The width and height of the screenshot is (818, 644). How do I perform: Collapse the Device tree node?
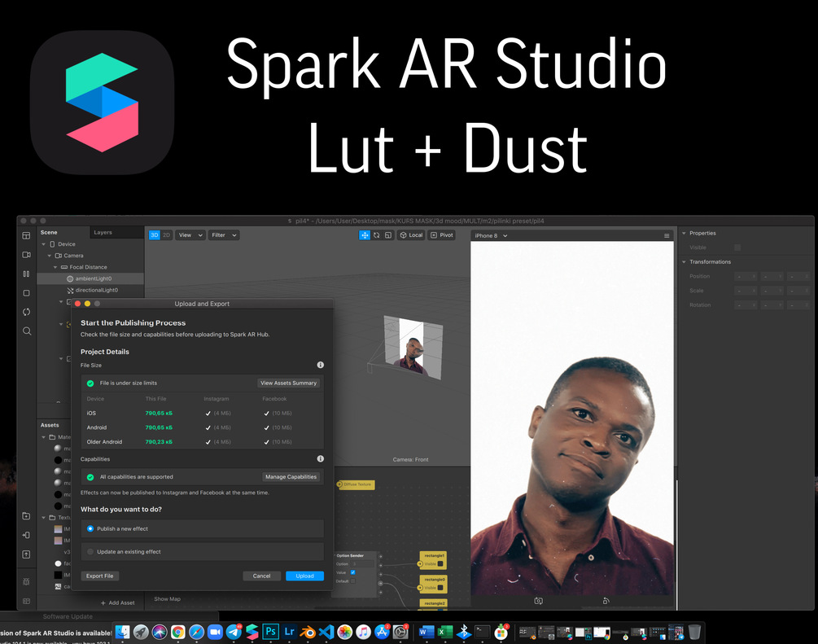click(x=44, y=244)
